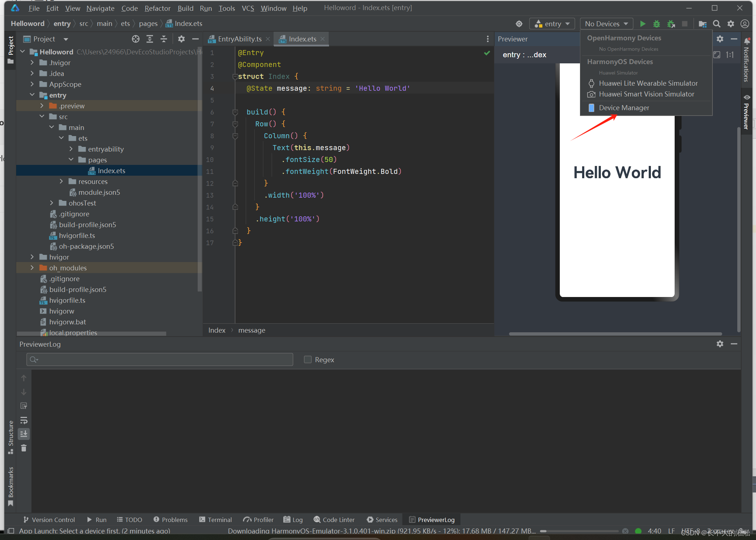Switch to the EntryAbility.ts tab
This screenshot has height=540, width=756.
click(x=239, y=39)
